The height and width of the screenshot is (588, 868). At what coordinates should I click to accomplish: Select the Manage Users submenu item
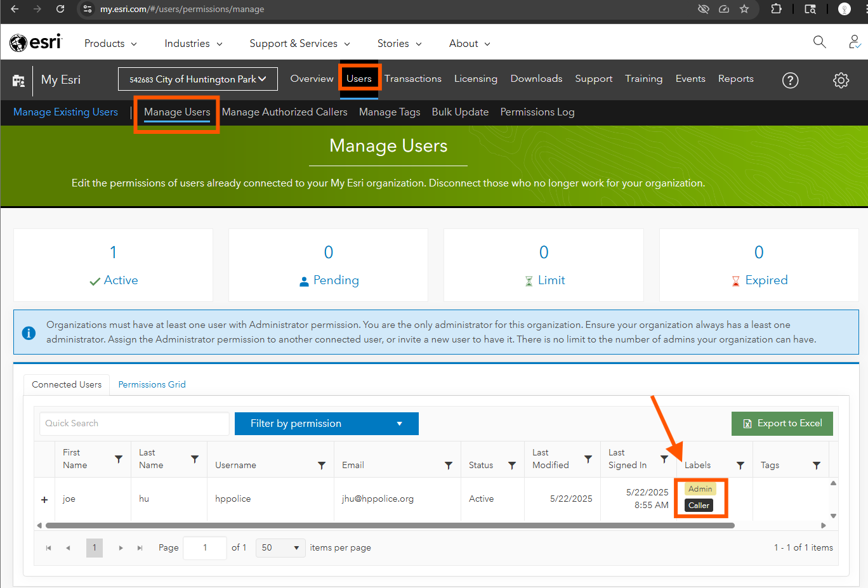tap(177, 112)
